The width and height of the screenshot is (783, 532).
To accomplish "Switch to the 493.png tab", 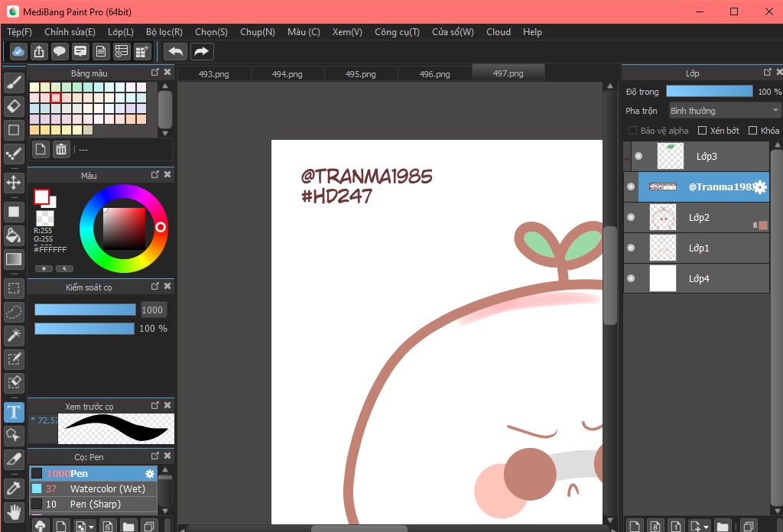I will point(214,74).
